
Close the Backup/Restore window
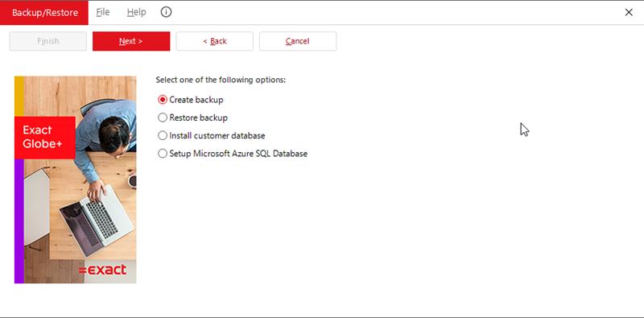pos(629,12)
